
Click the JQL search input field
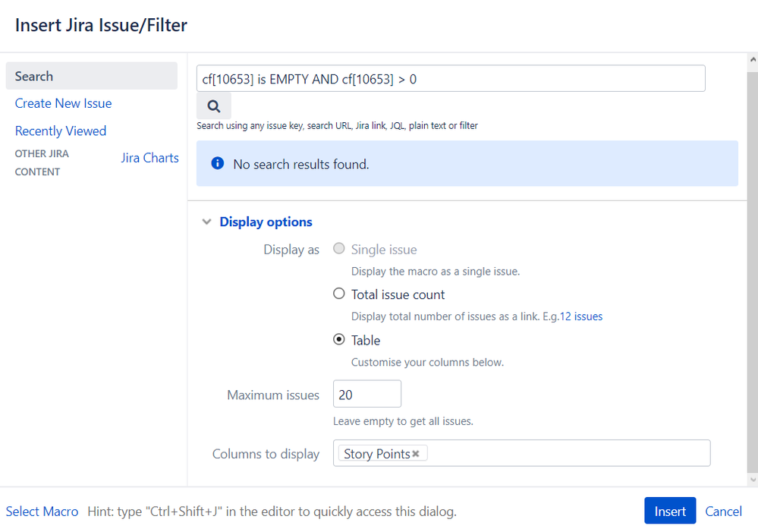(x=450, y=78)
